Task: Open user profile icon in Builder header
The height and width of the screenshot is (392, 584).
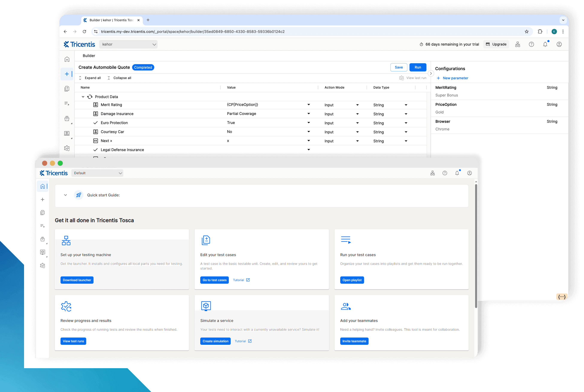Action: (x=559, y=44)
